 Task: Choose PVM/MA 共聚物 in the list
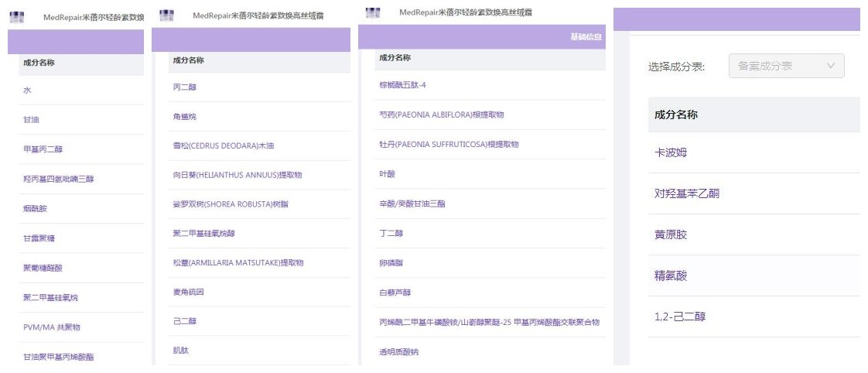(52, 327)
